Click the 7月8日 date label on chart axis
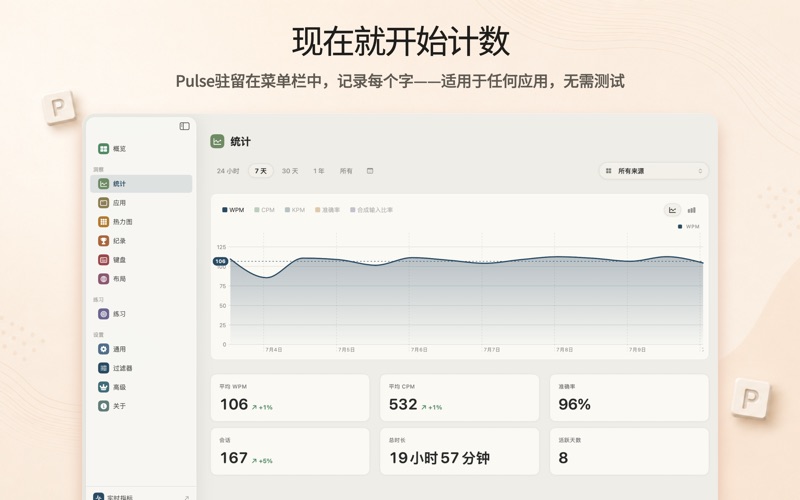Viewport: 800px width, 500px height. click(x=565, y=349)
